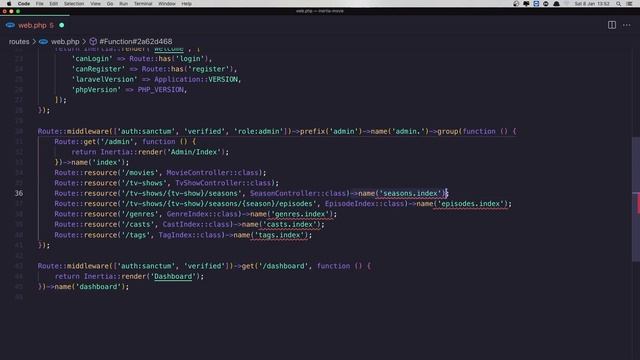Screen dimensions: 640x360
Task: Click the function symbol icon in the breadcrumb
Action: click(93, 42)
